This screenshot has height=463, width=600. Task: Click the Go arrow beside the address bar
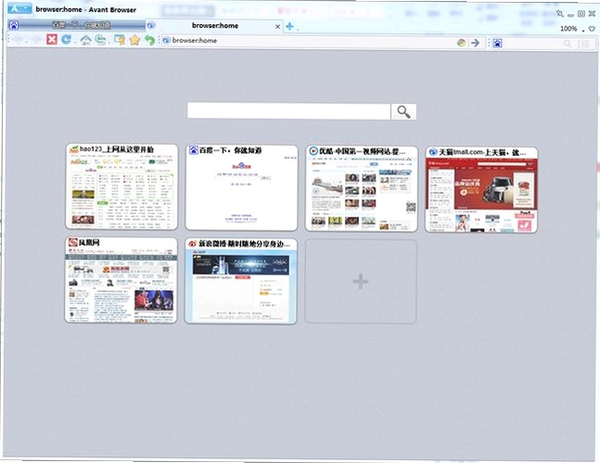click(475, 43)
